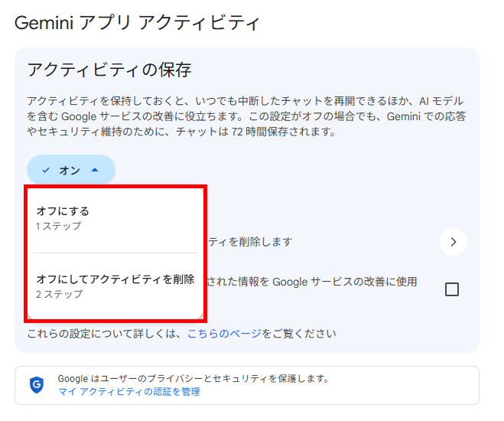This screenshot has width=504, height=421.
Task: Click the アクティビティの保存 heading text
Action: [109, 70]
